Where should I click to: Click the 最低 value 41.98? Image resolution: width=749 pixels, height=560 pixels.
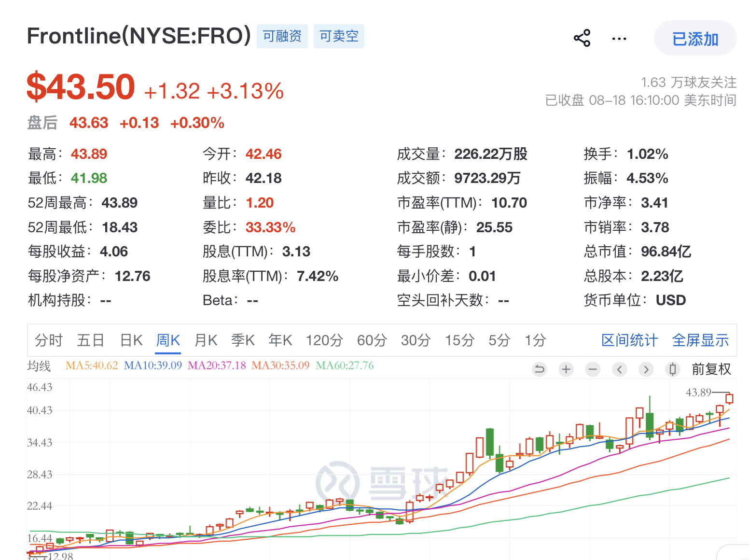[89, 178]
